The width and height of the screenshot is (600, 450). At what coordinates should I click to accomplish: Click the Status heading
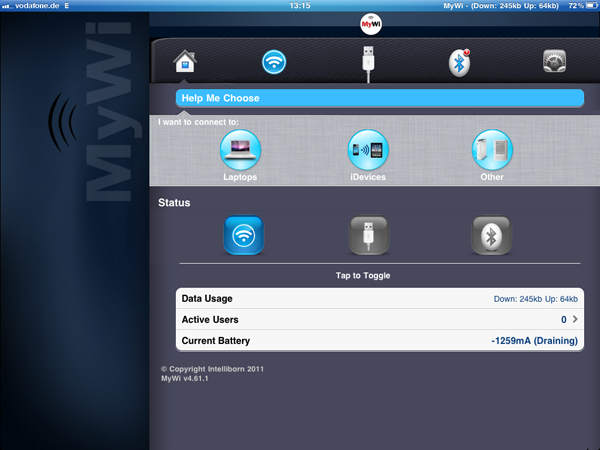coord(174,202)
